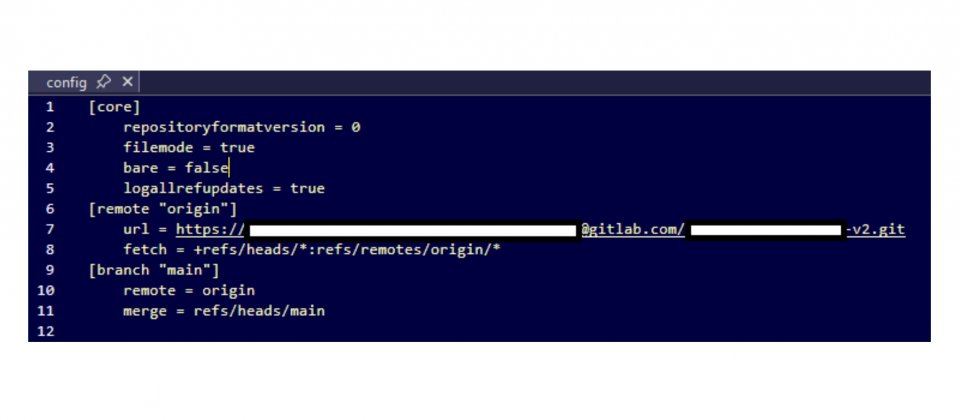Click line number 12 on the empty line
This screenshot has width=960, height=420.
pyautogui.click(x=46, y=331)
